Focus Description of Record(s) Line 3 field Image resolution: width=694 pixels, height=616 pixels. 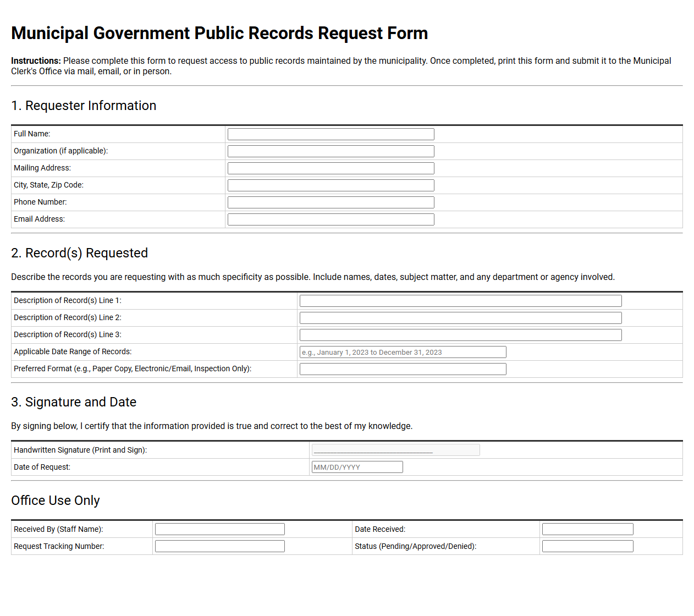(x=460, y=335)
